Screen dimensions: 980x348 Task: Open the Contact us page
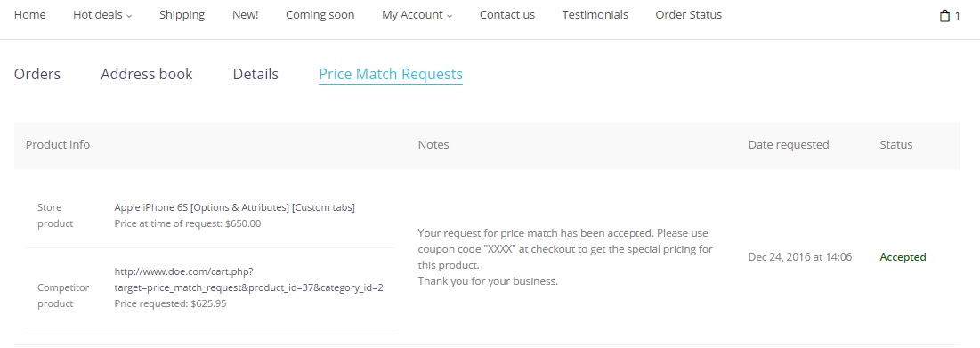[506, 15]
